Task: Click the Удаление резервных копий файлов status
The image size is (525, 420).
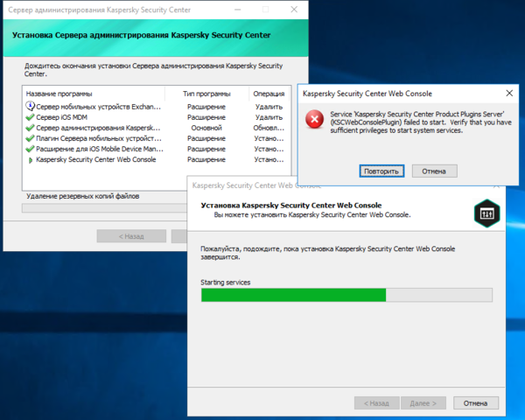Action: 83,196
